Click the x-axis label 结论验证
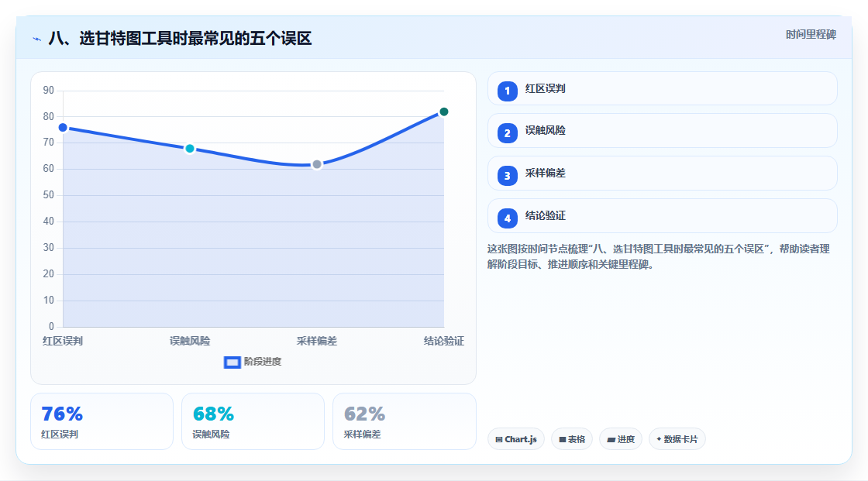This screenshot has height=481, width=868. pyautogui.click(x=443, y=341)
